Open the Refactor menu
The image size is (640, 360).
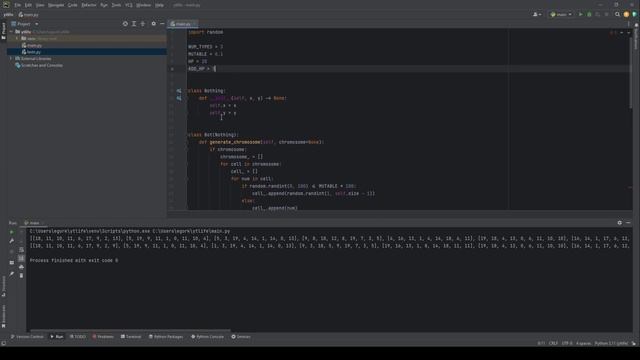[x=89, y=5]
